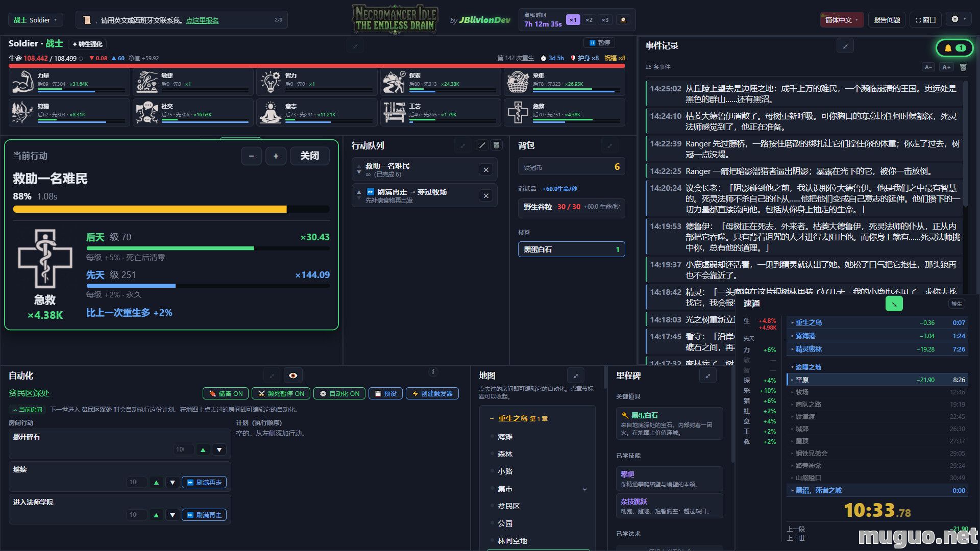This screenshot has width=980, height=551.
Task: Select the 力量 strength flexing-arm icon
Action: pos(22,82)
